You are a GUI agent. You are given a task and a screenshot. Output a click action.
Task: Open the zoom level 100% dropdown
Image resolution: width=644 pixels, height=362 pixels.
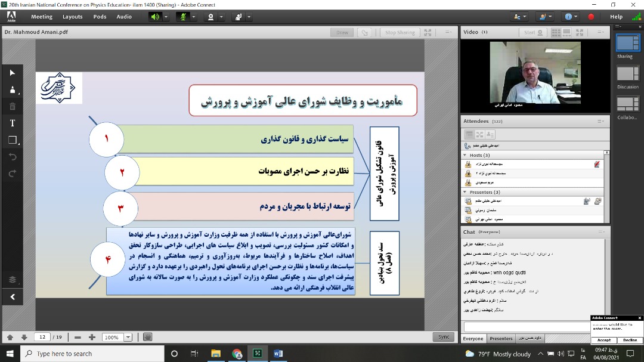pos(128,338)
